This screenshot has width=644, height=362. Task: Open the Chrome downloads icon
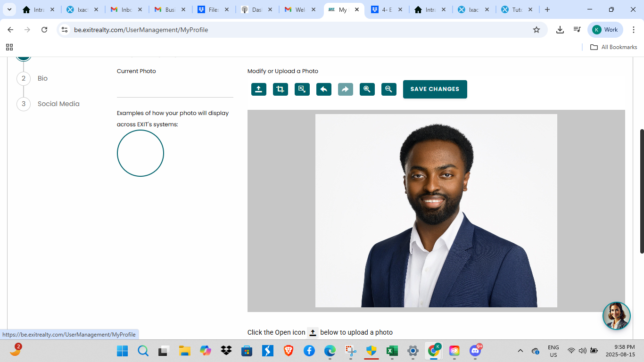pos(560,30)
